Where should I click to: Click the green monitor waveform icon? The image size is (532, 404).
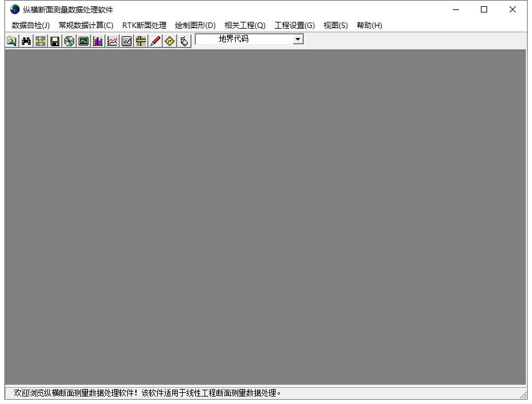(84, 41)
